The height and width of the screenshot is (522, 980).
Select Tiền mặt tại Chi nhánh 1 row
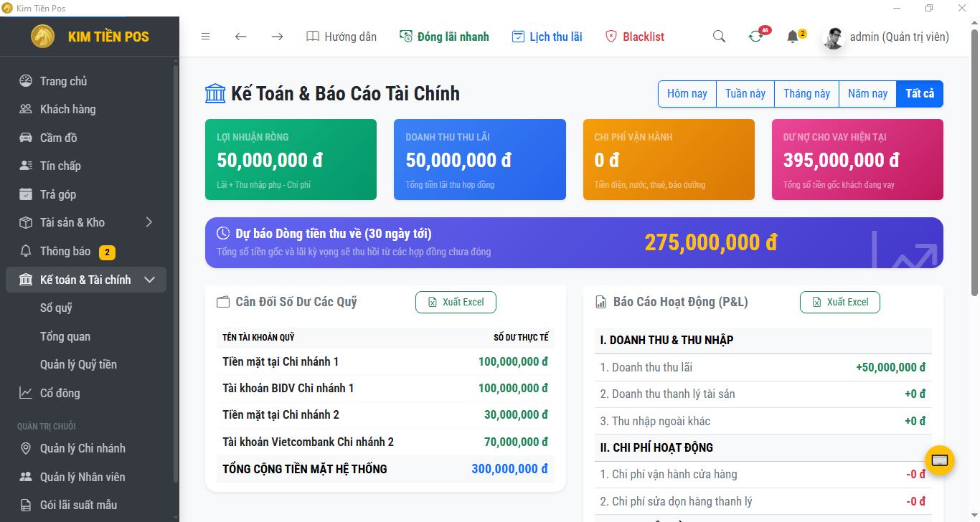coord(385,361)
